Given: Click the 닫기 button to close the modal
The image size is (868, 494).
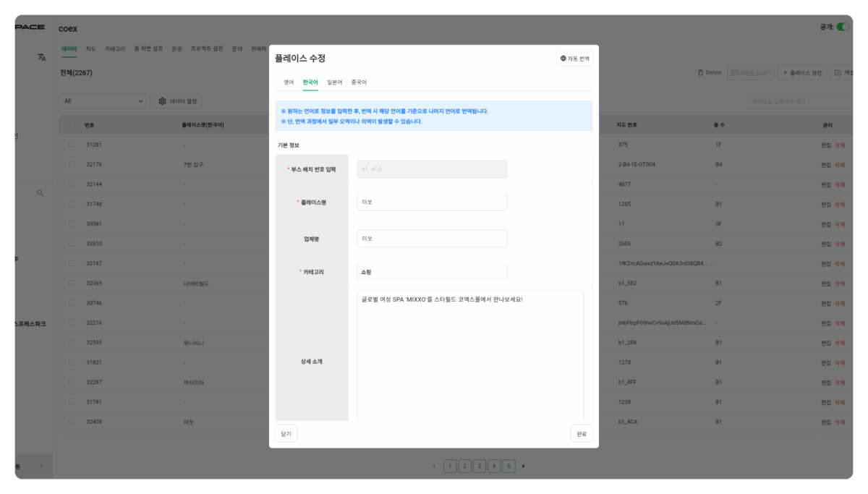Looking at the screenshot, I should click(x=286, y=434).
